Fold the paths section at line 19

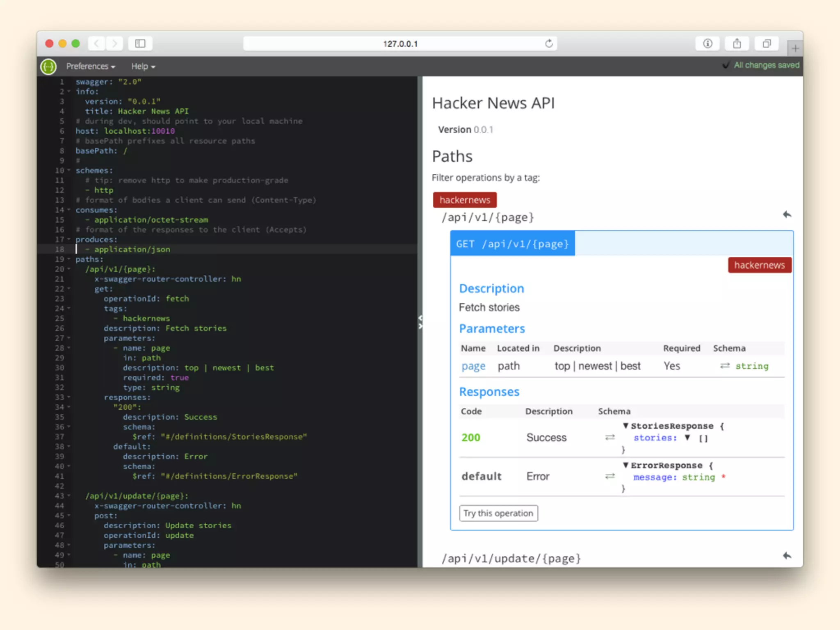pos(69,259)
